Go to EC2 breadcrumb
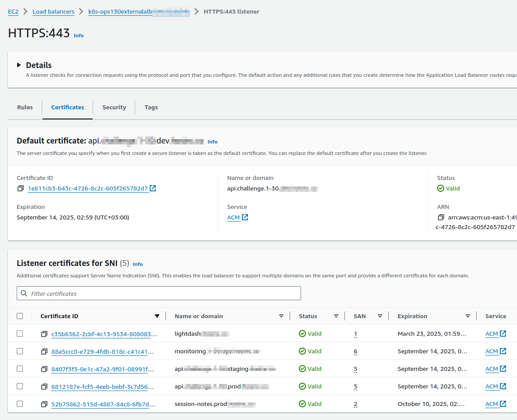Screen dimensions: 517x420 pos(13,11)
